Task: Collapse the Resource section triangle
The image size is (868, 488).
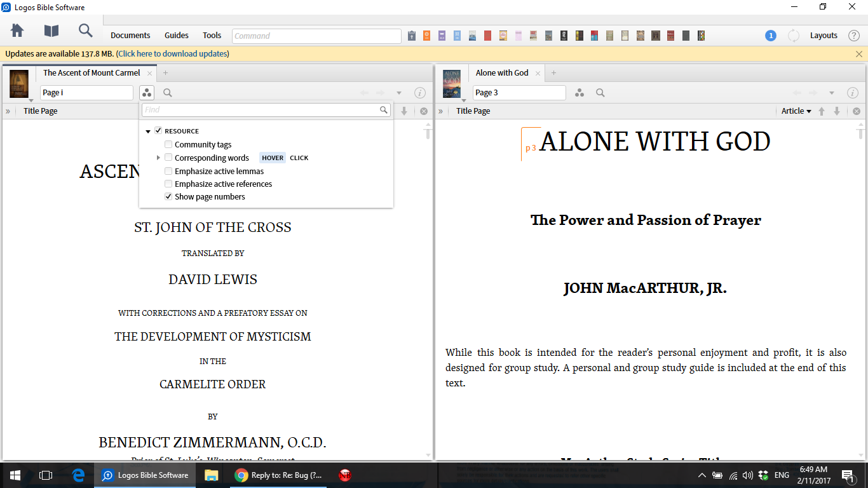Action: point(148,131)
